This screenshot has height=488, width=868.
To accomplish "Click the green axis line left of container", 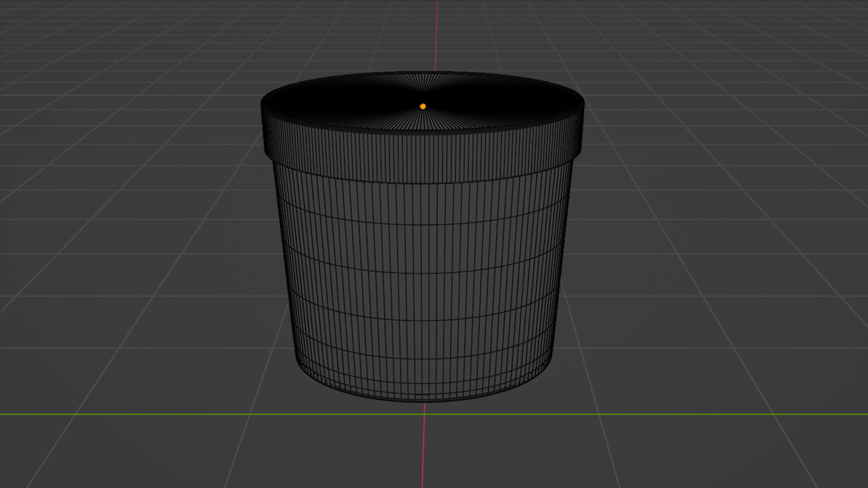I will [136, 414].
